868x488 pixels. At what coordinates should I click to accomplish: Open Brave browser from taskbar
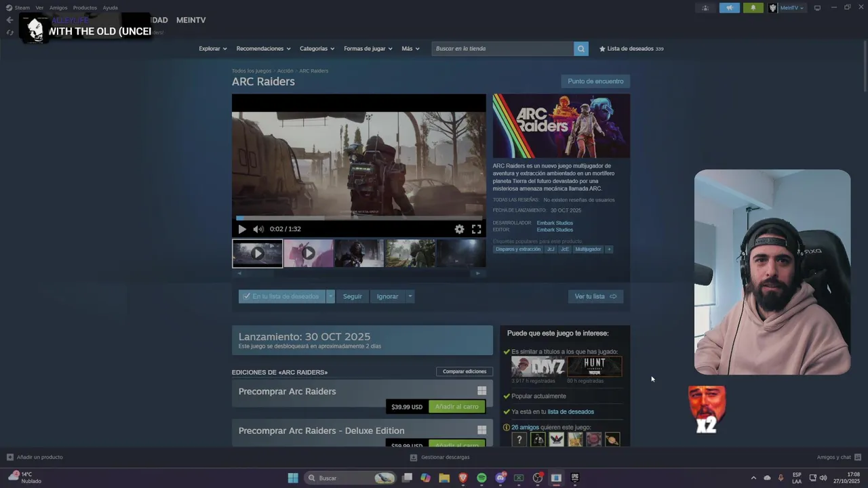[x=463, y=478]
